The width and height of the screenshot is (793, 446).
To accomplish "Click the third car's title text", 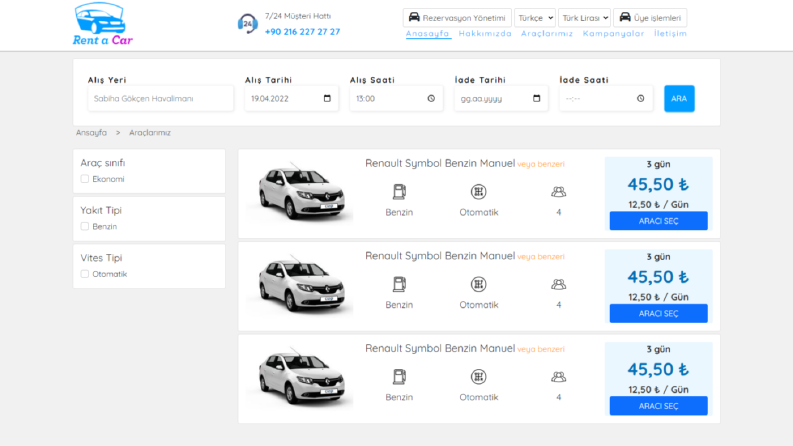I will tap(440, 348).
